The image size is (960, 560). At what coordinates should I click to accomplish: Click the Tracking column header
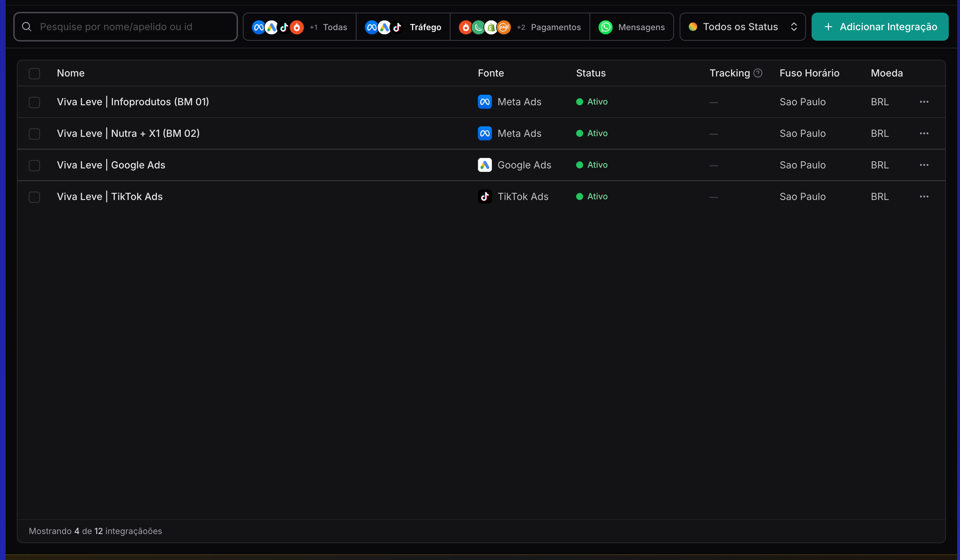(729, 73)
